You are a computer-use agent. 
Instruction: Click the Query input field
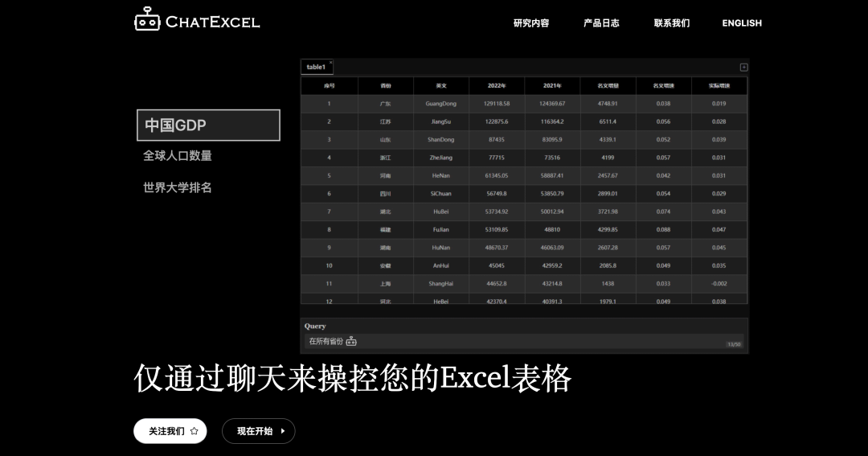pyautogui.click(x=524, y=341)
